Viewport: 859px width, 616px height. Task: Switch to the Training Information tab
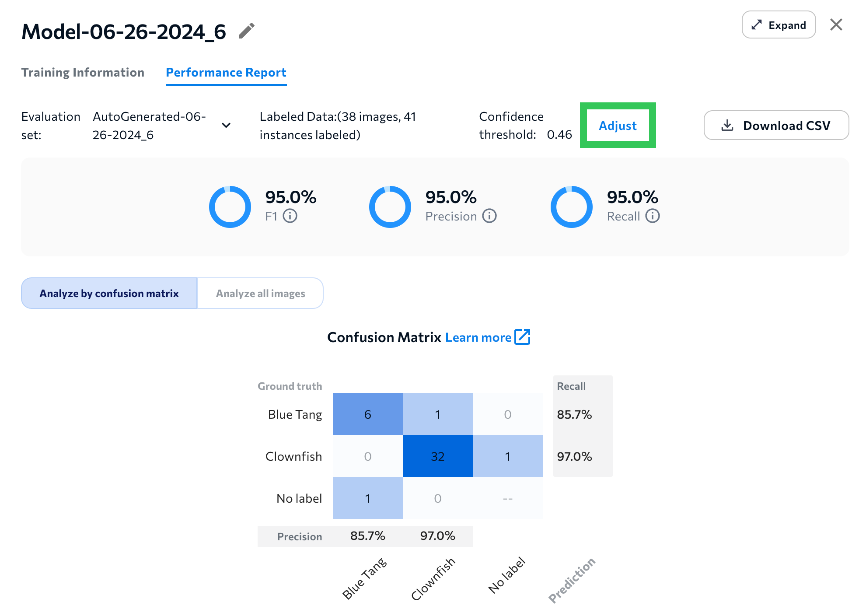[83, 72]
